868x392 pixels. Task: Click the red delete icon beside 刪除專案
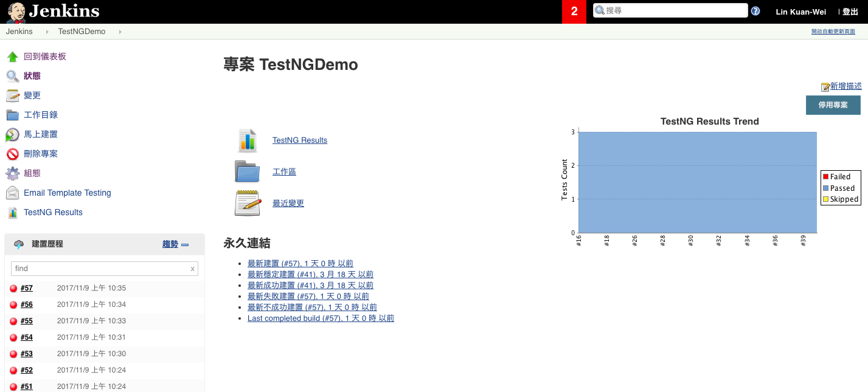12,154
